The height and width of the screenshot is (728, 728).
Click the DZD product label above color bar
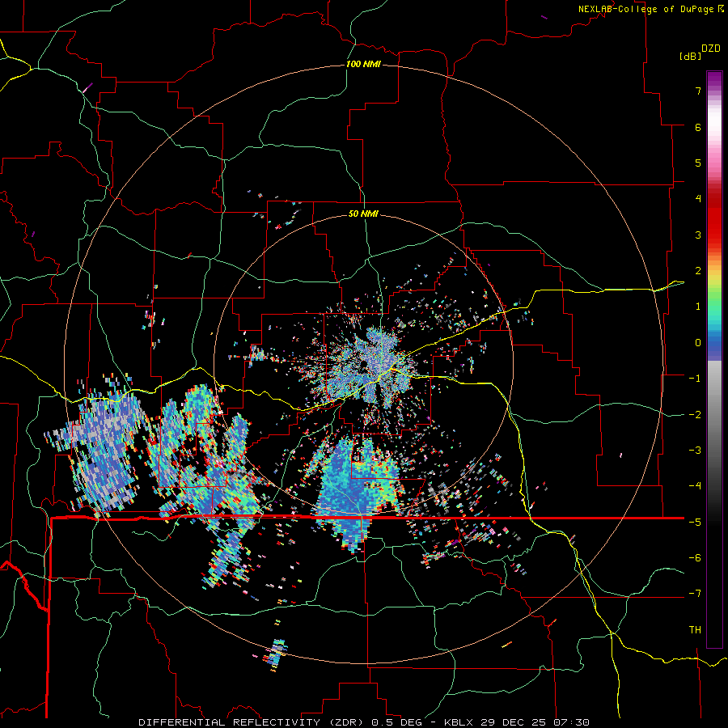coord(711,49)
